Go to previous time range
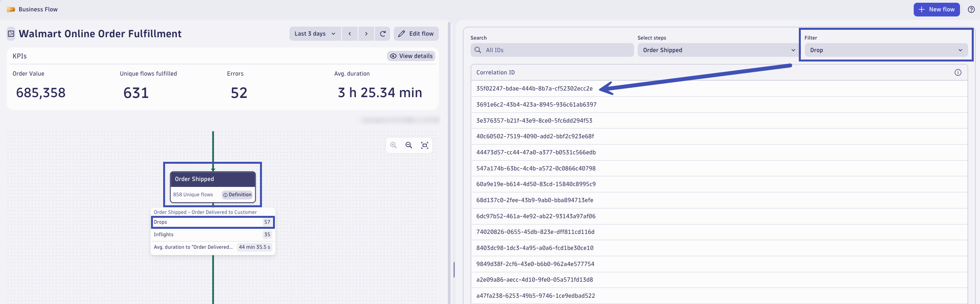The height and width of the screenshot is (304, 980). point(349,34)
